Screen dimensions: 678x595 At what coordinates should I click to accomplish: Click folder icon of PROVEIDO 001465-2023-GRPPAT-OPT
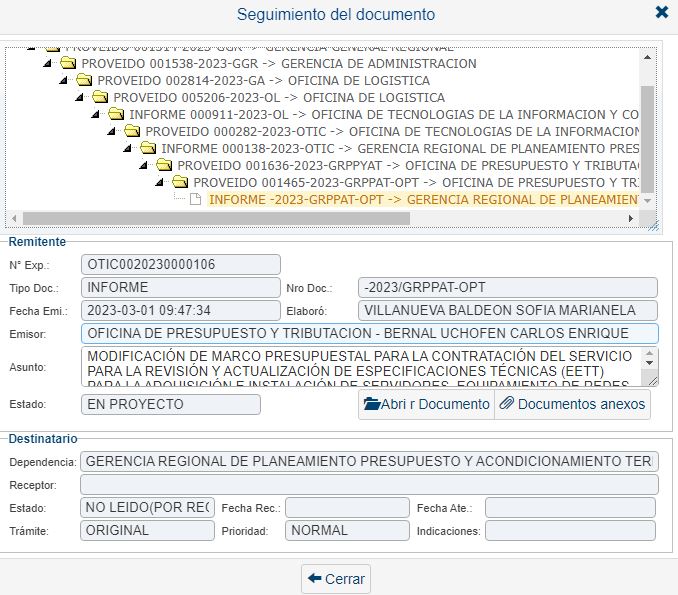click(180, 182)
